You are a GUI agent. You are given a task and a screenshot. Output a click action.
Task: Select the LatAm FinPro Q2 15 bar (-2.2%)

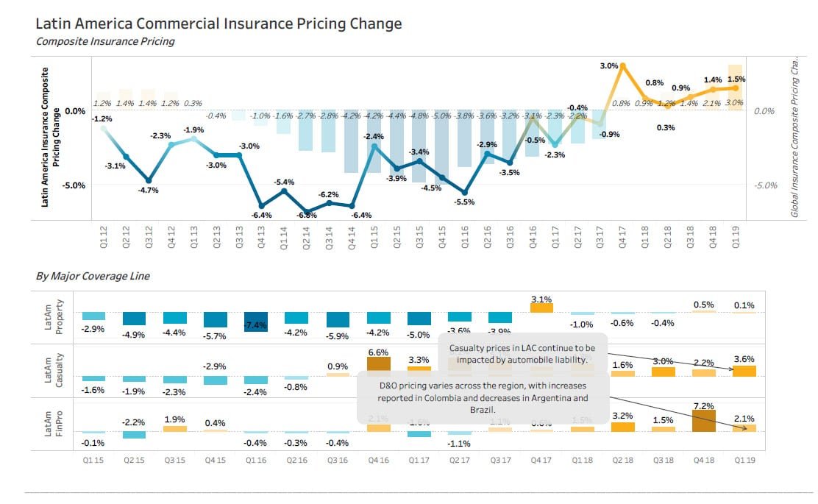point(134,435)
